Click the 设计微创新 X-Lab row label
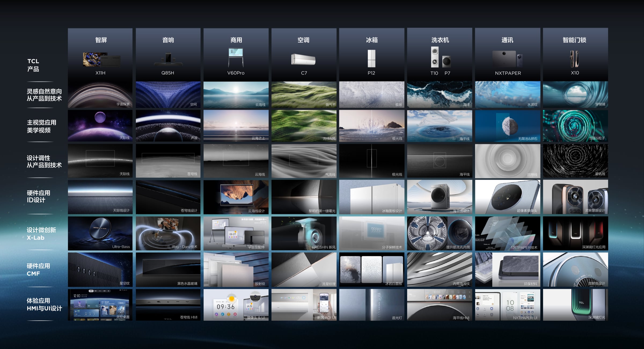Image resolution: width=644 pixels, height=349 pixels. click(41, 234)
